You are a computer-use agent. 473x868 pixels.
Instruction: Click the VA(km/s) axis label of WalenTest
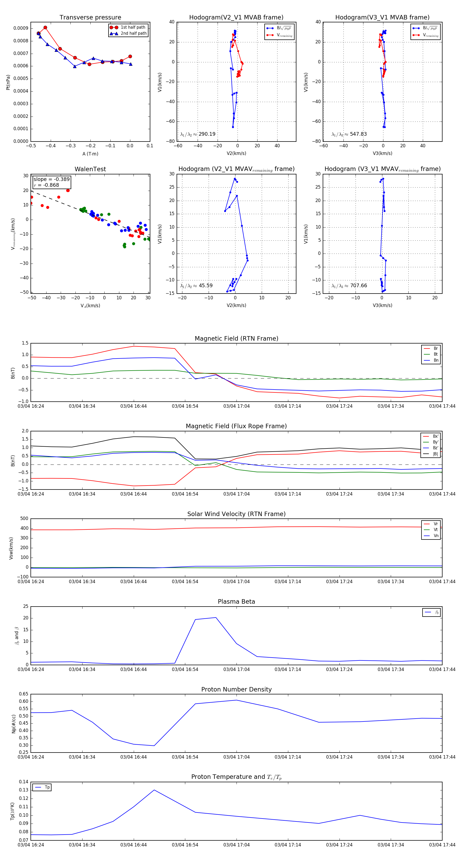click(x=90, y=306)
